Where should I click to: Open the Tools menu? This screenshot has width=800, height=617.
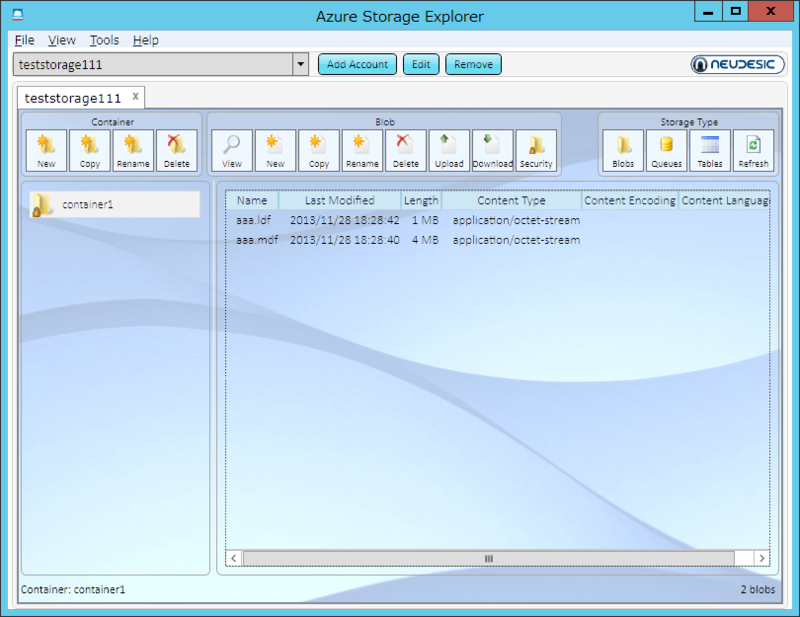(x=104, y=40)
